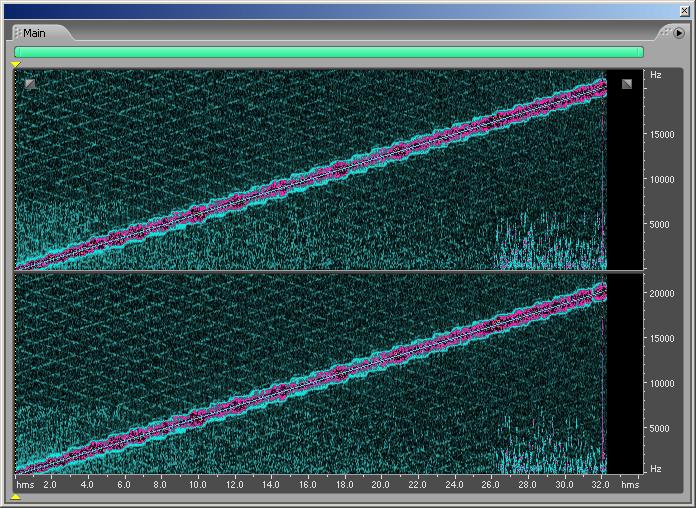Click 5000 on the upper channel frequency ruler
Screen dimensions: 696x508
659,224
